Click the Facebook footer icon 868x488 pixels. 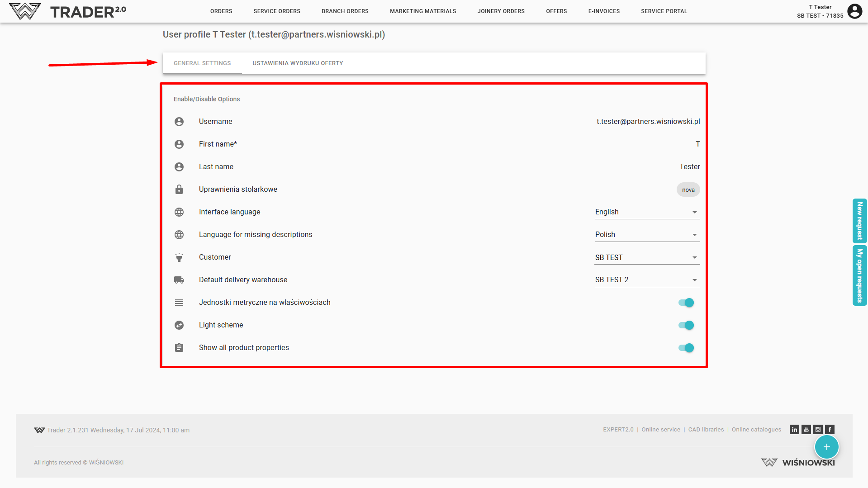coord(830,430)
